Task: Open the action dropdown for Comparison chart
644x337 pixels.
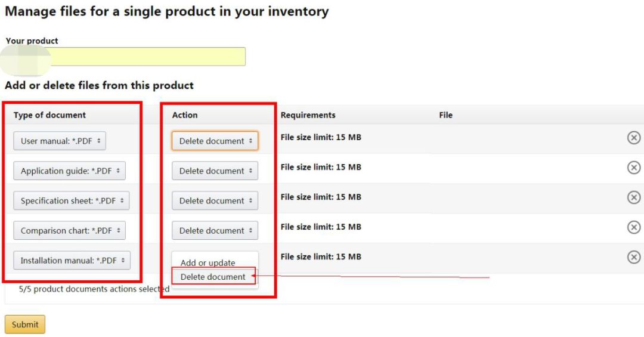Action: pos(215,231)
